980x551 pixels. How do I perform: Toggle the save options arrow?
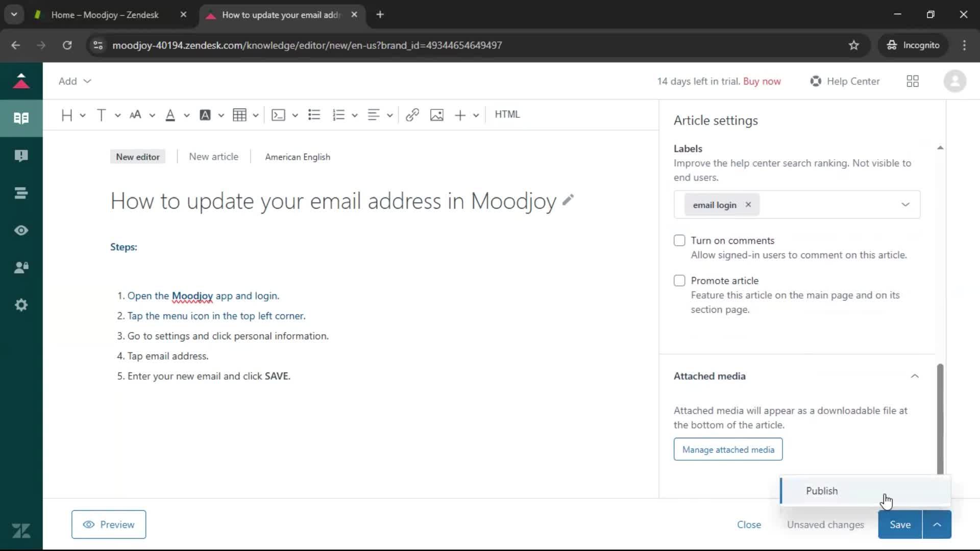pyautogui.click(x=937, y=524)
